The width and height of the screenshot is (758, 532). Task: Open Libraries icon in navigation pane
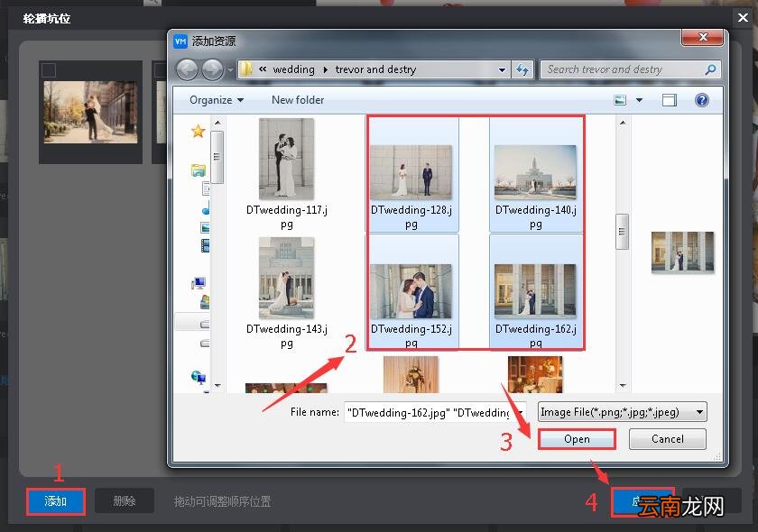click(199, 170)
